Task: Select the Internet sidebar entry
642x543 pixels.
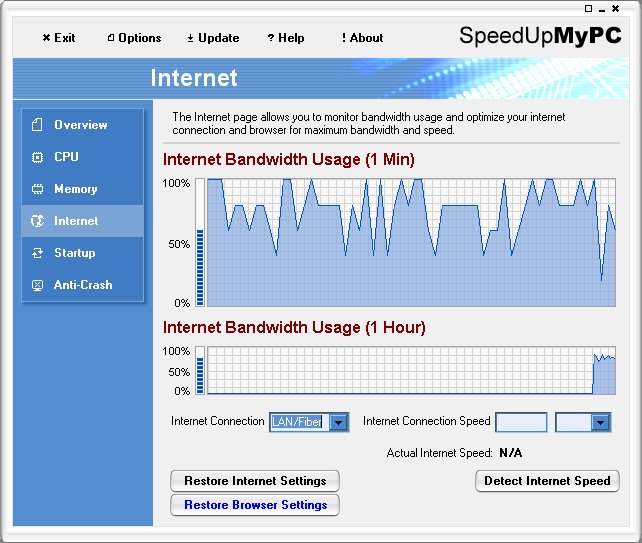Action: [83, 221]
